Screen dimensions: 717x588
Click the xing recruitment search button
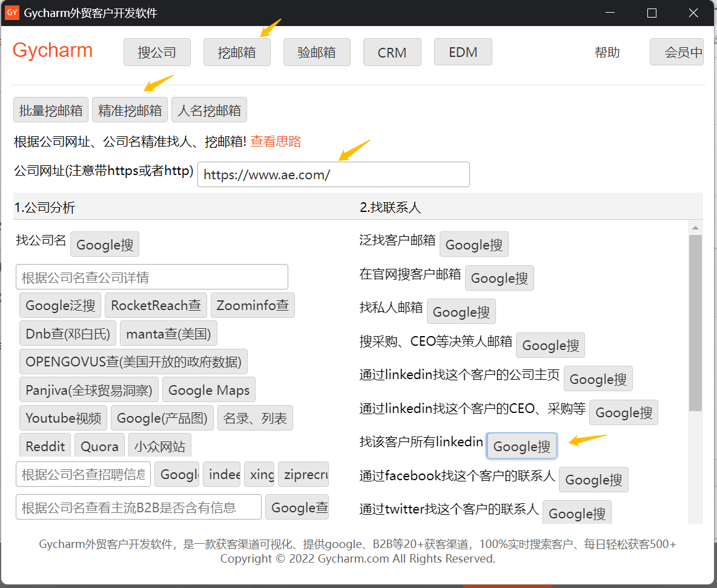[260, 474]
